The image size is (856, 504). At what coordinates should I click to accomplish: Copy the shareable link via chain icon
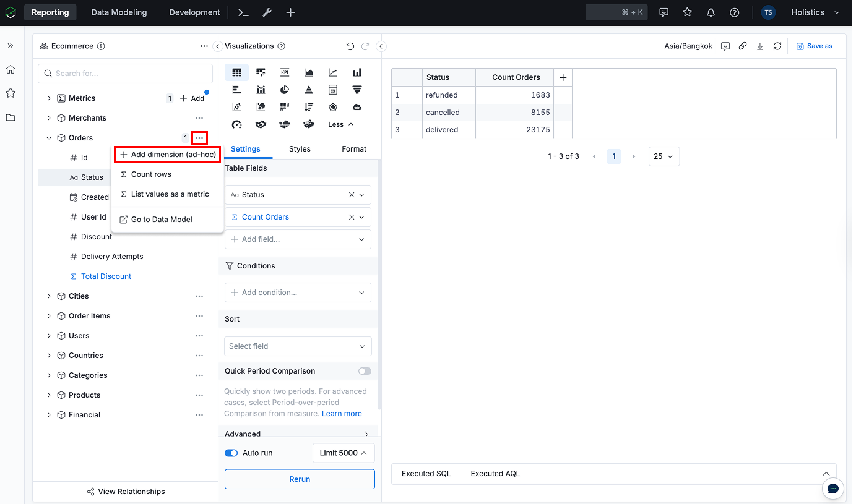[743, 46]
